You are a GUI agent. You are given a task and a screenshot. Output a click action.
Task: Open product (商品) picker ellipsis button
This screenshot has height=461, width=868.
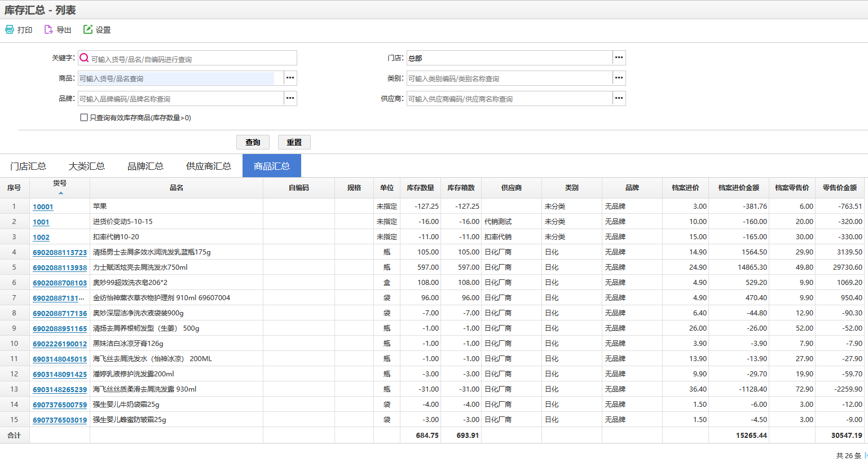290,78
